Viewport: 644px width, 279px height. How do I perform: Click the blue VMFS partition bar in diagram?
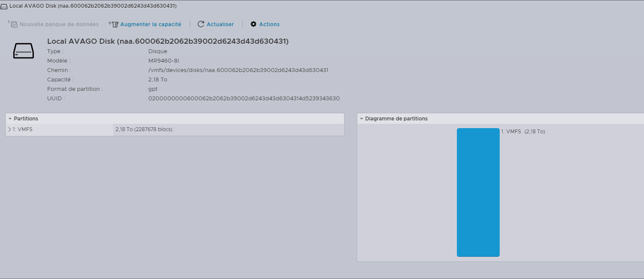point(478,192)
